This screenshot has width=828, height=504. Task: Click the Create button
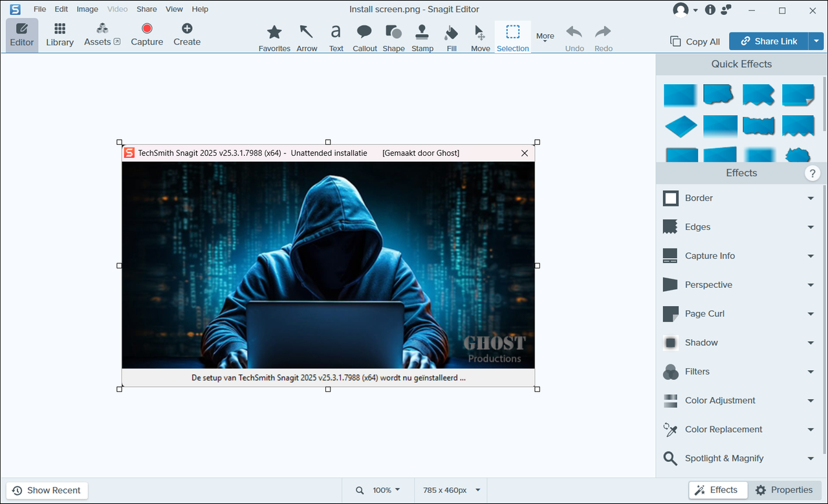pyautogui.click(x=187, y=35)
